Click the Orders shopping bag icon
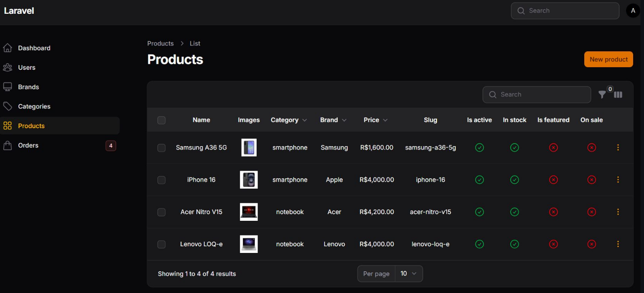 (8, 145)
